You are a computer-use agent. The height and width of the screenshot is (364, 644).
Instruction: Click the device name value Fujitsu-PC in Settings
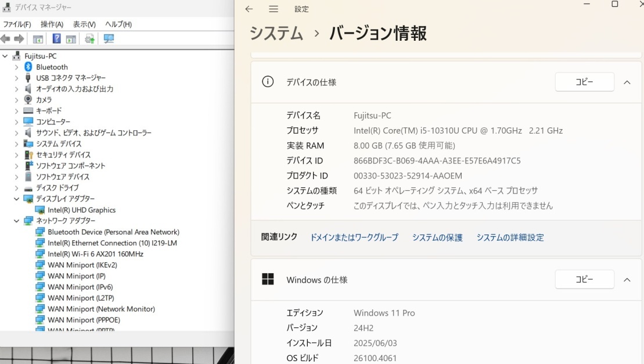[x=372, y=116]
